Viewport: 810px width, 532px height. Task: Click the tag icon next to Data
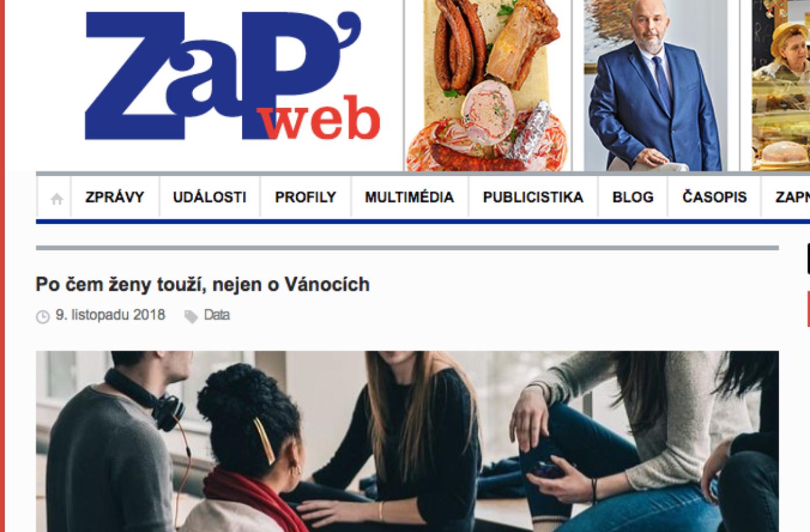191,316
